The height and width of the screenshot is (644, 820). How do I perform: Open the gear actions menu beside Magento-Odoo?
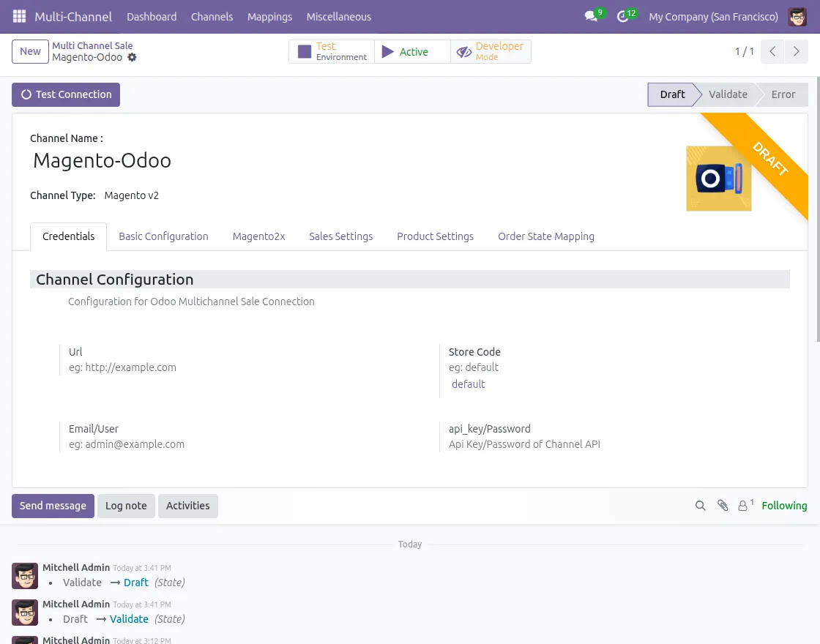coord(133,57)
